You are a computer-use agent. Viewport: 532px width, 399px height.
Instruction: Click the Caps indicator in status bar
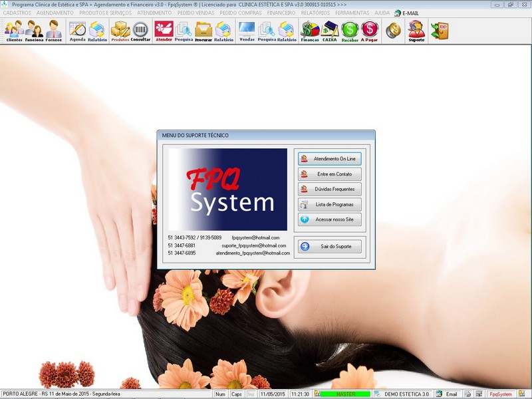pyautogui.click(x=237, y=394)
